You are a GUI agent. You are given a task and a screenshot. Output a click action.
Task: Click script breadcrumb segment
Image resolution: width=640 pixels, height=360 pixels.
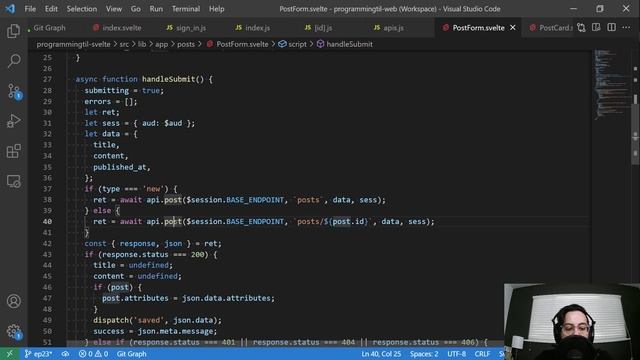(x=293, y=44)
